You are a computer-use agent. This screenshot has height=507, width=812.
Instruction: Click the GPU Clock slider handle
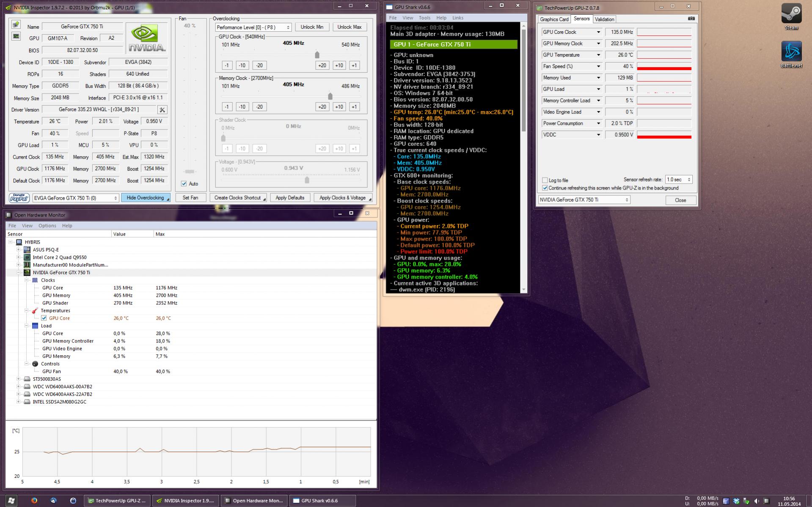317,55
